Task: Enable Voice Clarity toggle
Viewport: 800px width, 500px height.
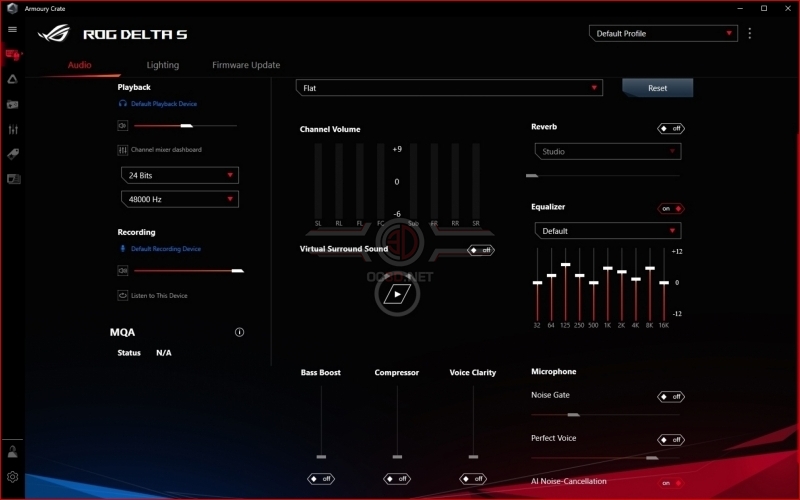Action: click(473, 479)
